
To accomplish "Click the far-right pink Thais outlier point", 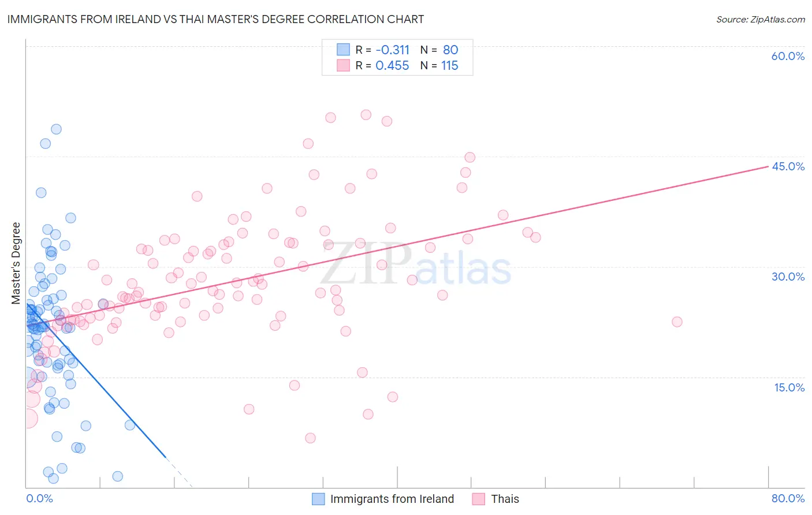I will pyautogui.click(x=677, y=322).
